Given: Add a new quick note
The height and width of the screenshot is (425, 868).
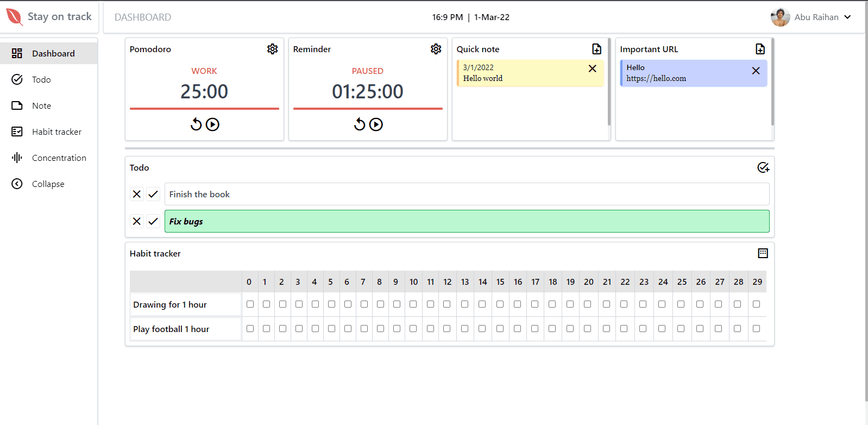Looking at the screenshot, I should pos(596,49).
